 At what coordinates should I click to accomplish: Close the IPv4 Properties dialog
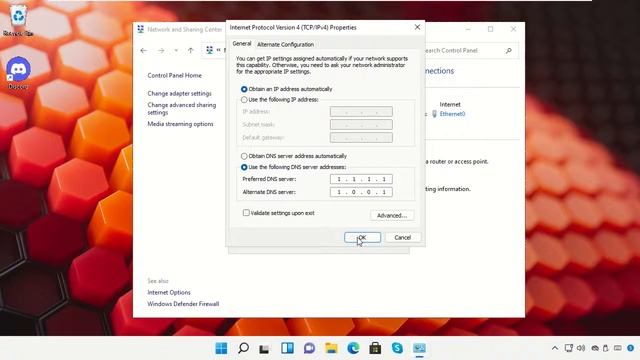417,27
